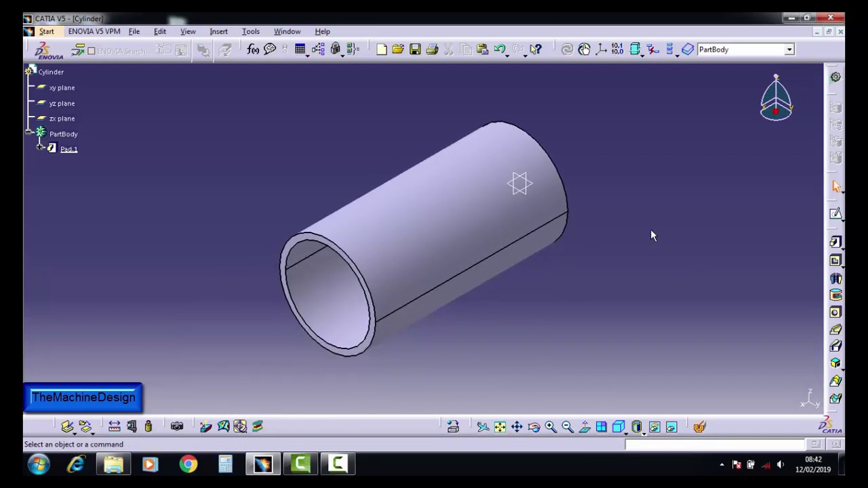Open the Isometric View quick view icon
Image resolution: width=868 pixels, height=488 pixels.
tap(618, 427)
